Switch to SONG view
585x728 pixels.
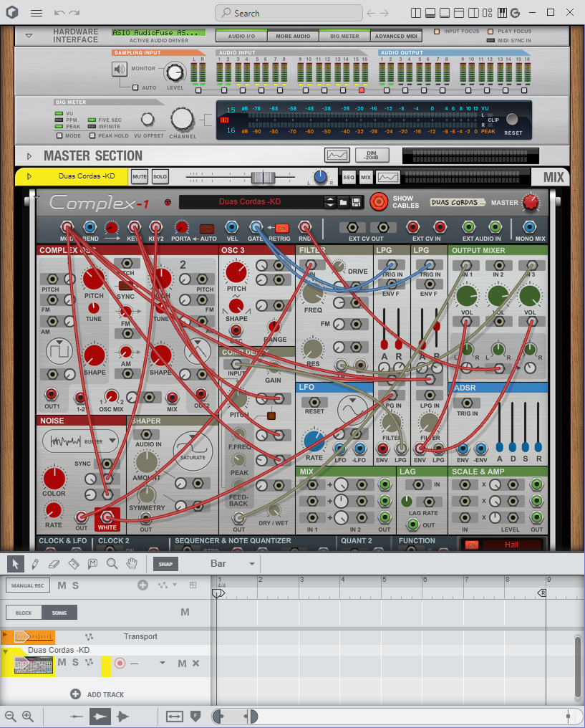click(x=59, y=613)
